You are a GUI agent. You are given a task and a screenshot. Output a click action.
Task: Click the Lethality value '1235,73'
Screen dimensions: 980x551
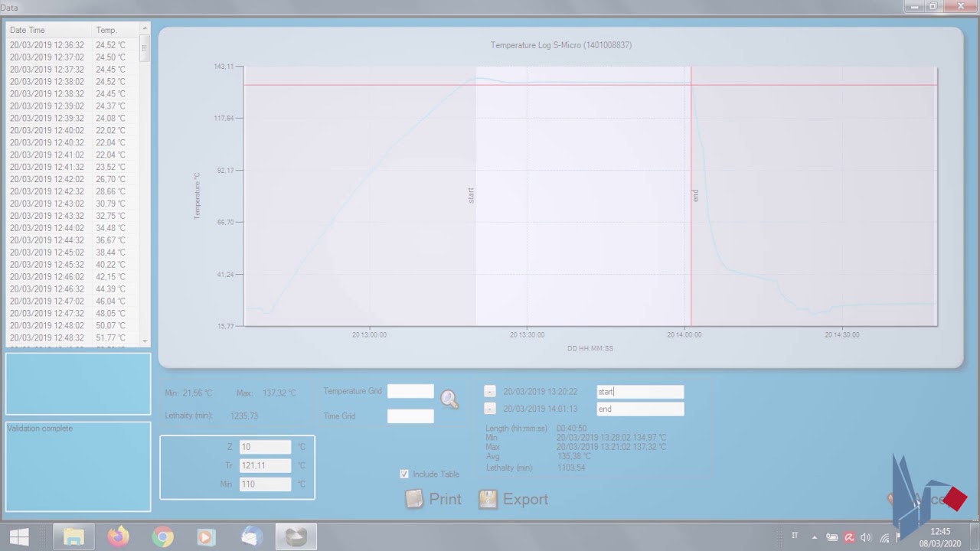point(244,416)
